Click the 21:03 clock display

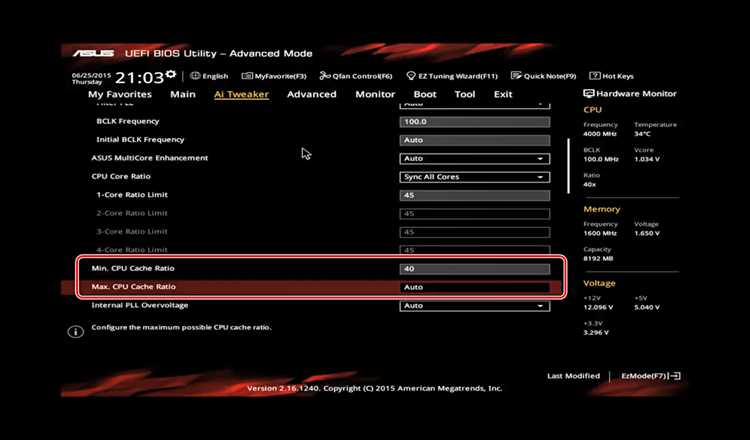pos(139,77)
